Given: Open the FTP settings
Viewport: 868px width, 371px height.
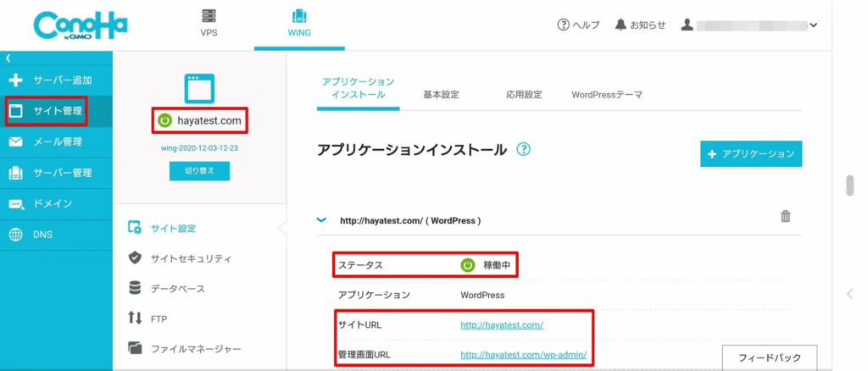Looking at the screenshot, I should pyautogui.click(x=159, y=318).
